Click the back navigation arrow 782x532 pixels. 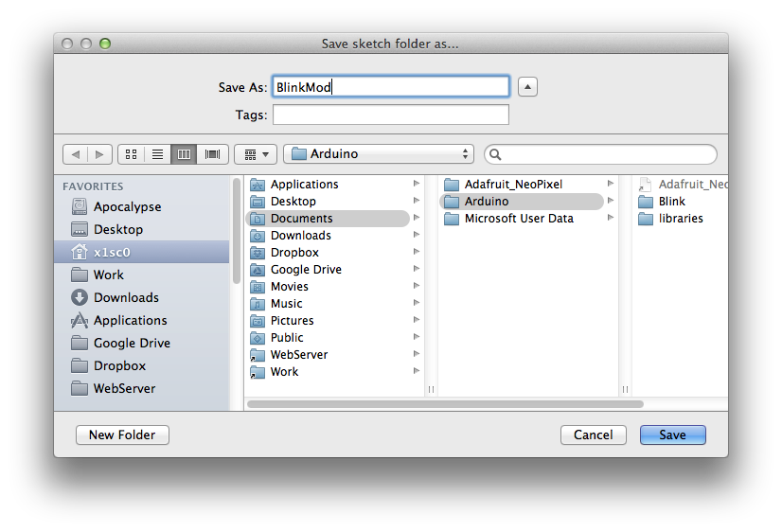76,153
